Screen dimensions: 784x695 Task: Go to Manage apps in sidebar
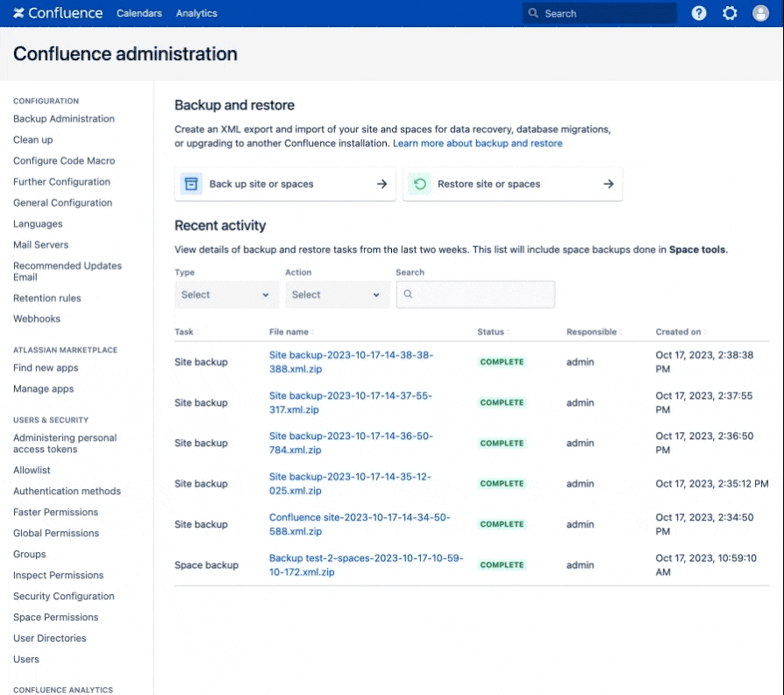pos(44,389)
